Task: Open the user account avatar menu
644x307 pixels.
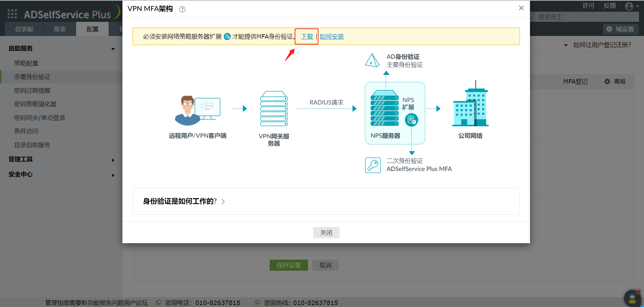Action: [632, 6]
